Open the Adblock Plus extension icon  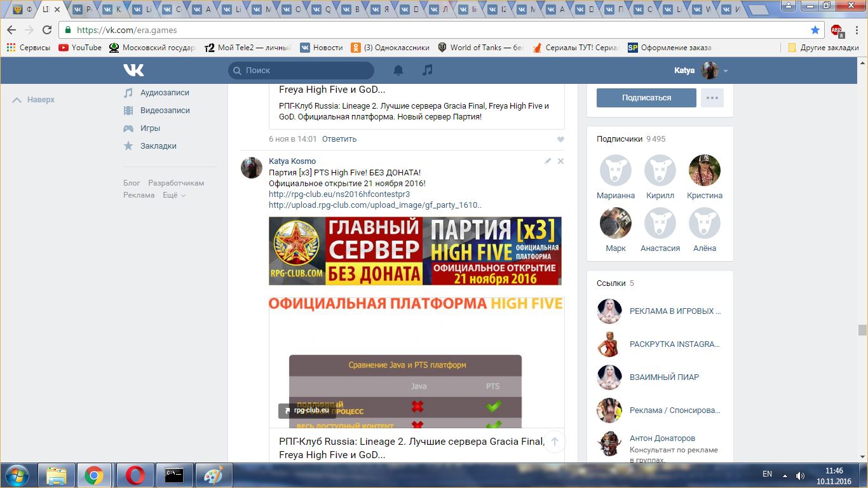click(836, 30)
